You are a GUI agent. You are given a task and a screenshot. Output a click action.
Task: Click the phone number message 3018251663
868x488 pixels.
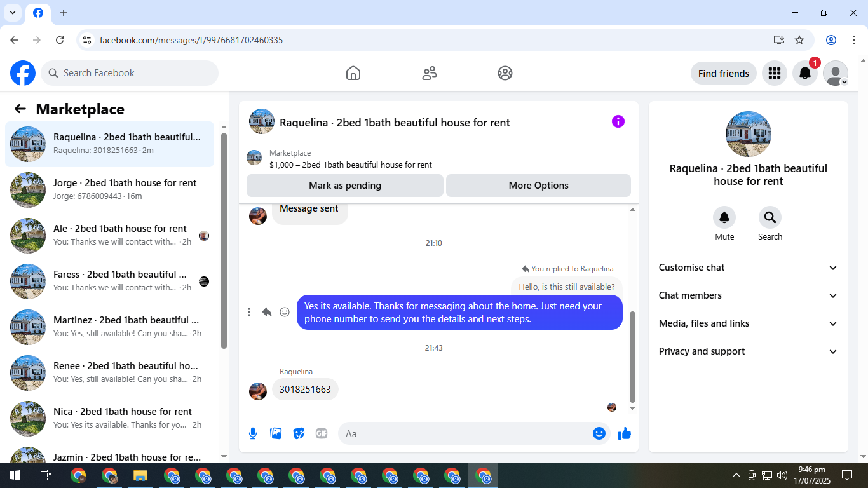[x=305, y=390]
